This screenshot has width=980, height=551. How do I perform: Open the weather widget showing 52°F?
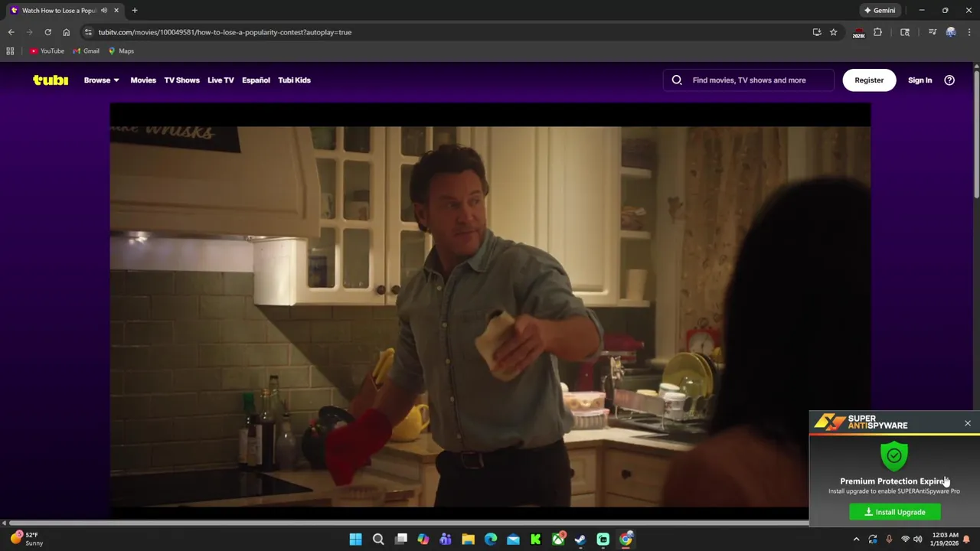click(25, 539)
